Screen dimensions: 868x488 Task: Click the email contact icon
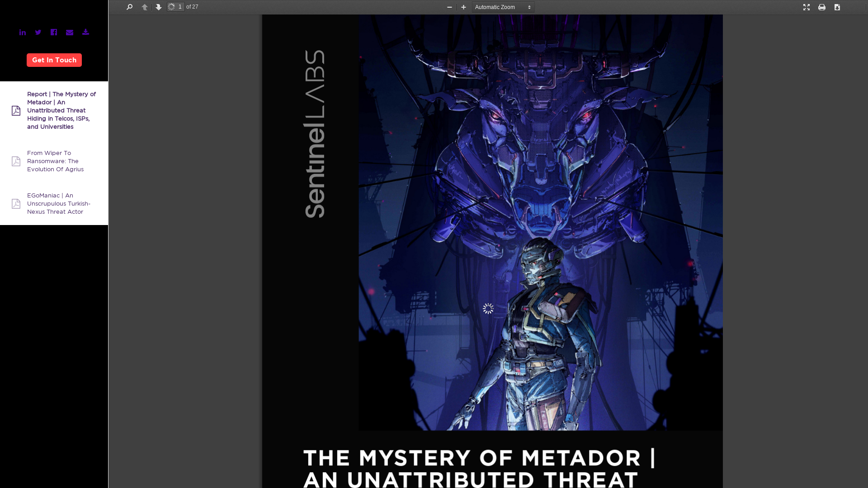click(x=70, y=32)
